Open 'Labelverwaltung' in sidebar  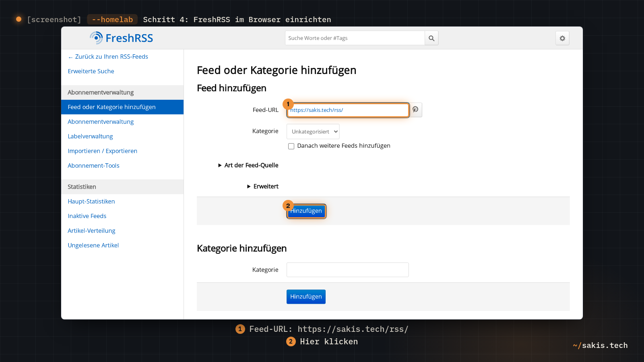(90, 136)
